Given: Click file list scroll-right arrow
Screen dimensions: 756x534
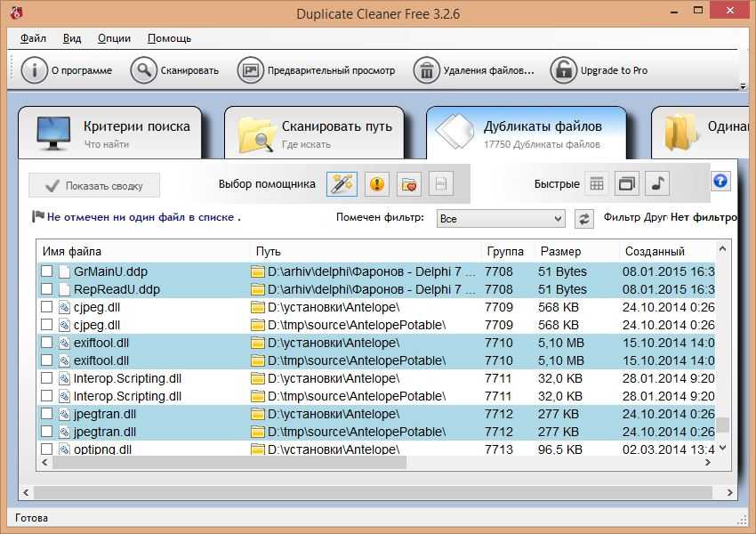Looking at the screenshot, I should pos(708,463).
